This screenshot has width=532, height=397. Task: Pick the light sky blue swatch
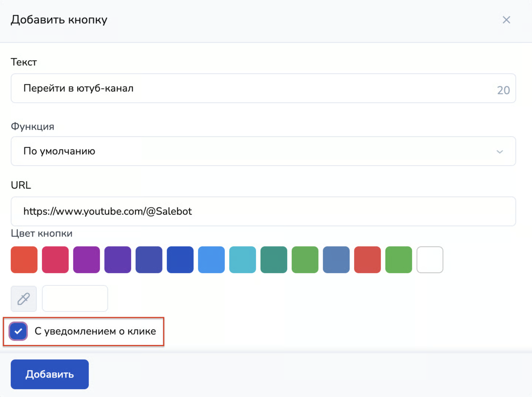(x=211, y=260)
